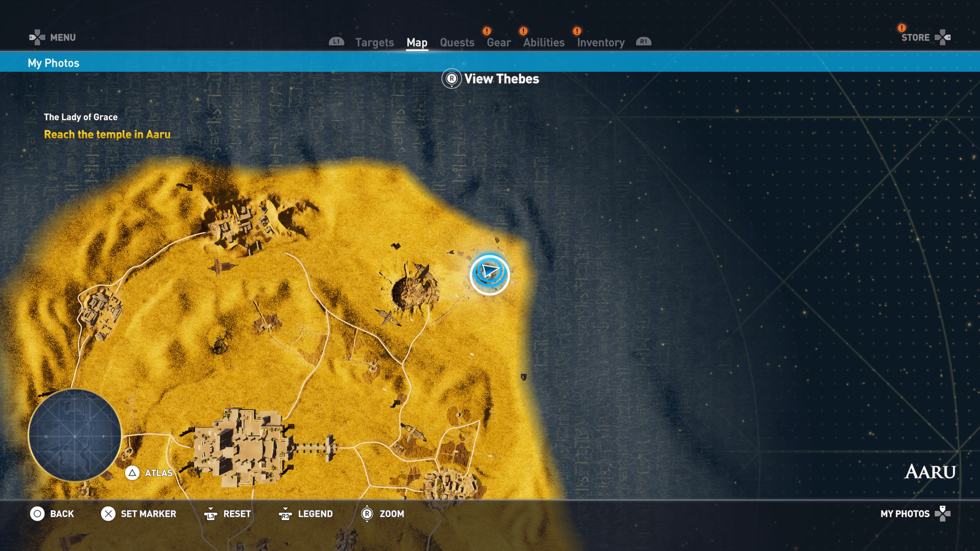The width and height of the screenshot is (980, 551).
Task: Go to the Inventory tab
Action: click(601, 42)
